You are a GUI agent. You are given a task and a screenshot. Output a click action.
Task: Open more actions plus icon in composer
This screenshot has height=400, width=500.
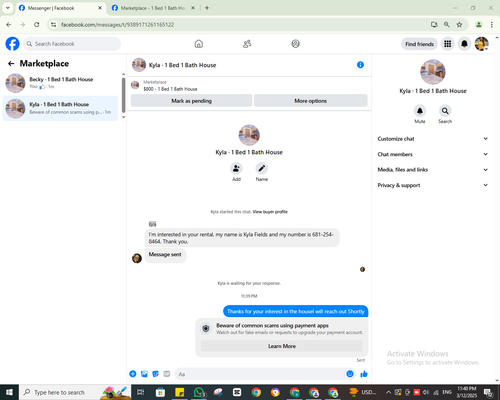coord(133,374)
